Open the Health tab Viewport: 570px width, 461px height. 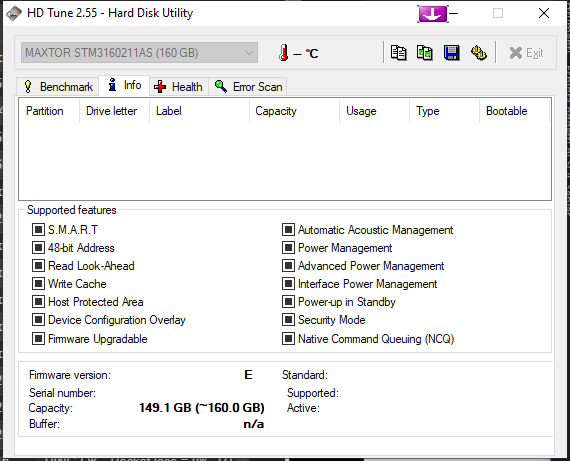click(179, 87)
